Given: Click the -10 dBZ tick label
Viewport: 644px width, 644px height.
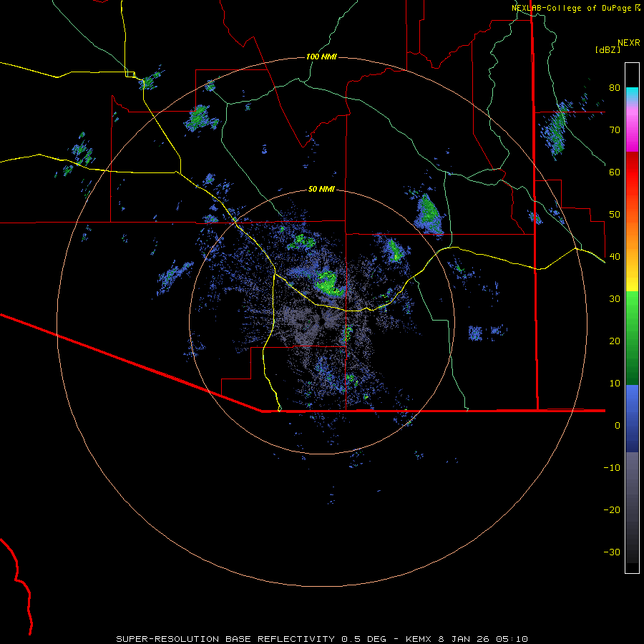Looking at the screenshot, I should click(612, 467).
